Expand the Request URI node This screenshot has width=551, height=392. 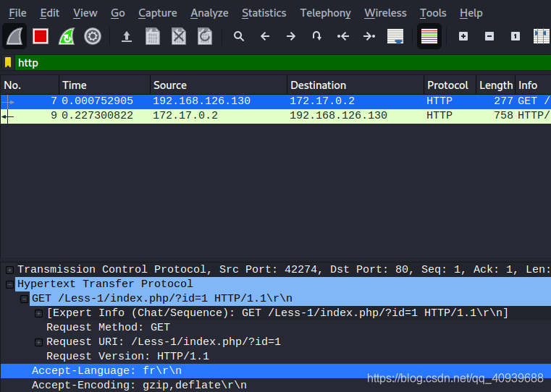click(38, 342)
